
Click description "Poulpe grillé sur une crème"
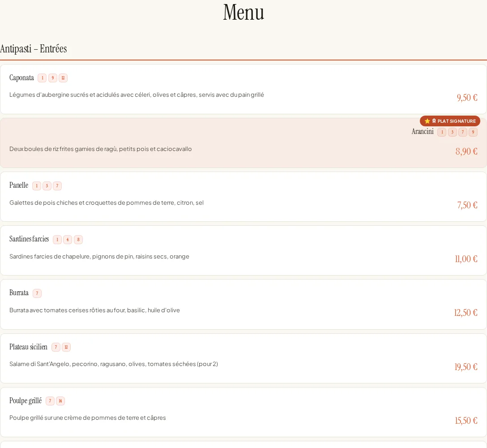pos(88,418)
